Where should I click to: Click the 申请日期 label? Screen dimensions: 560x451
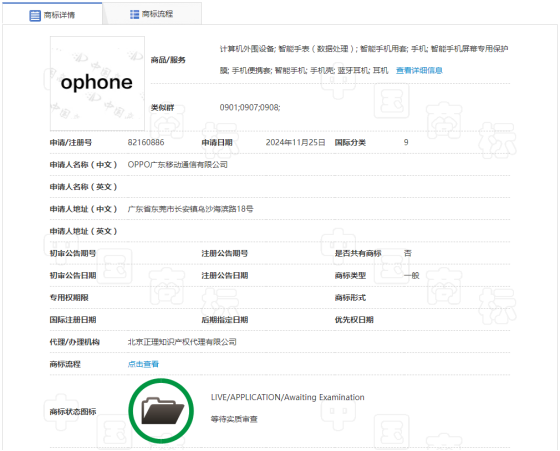pos(217,142)
